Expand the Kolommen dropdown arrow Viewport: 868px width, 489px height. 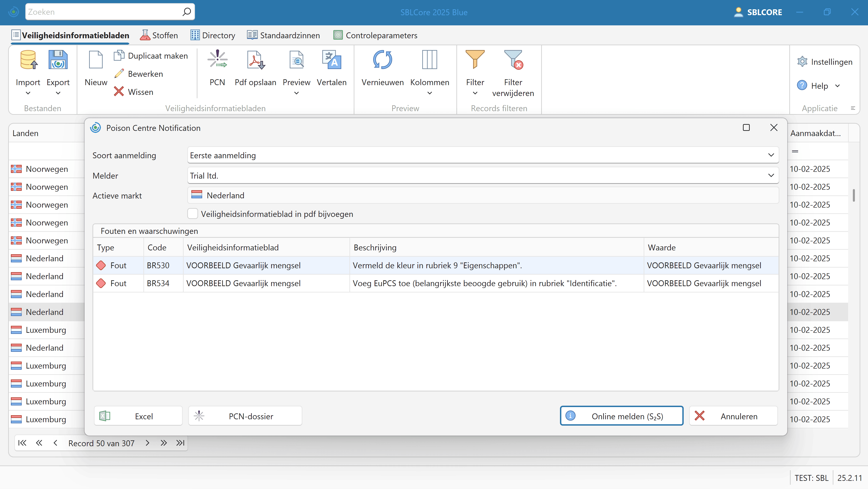tap(429, 93)
